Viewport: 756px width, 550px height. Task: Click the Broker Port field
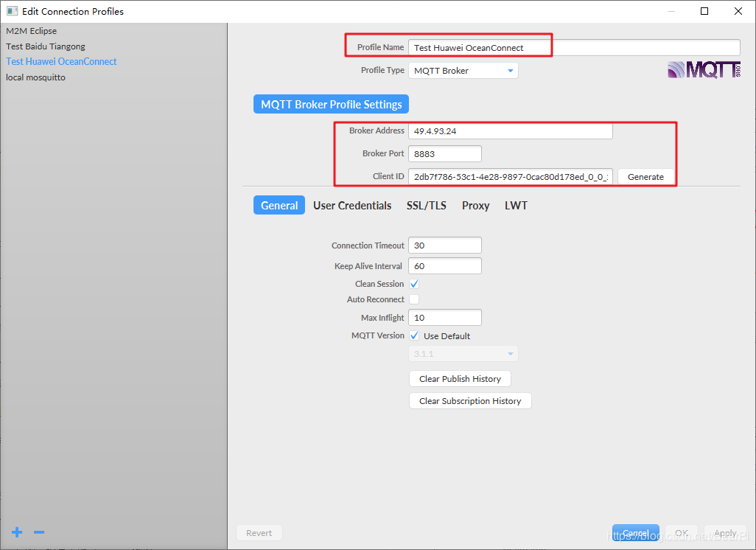coord(445,154)
